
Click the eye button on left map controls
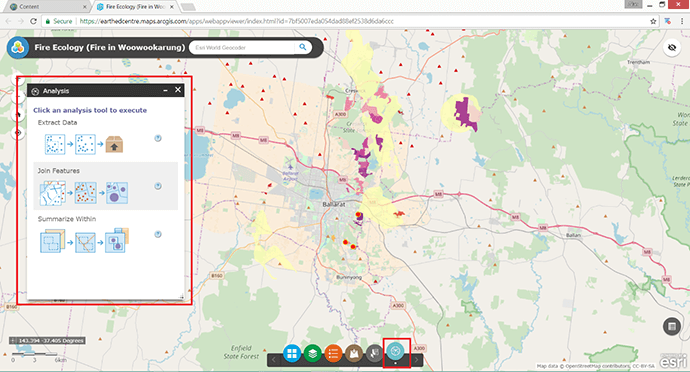[18, 133]
